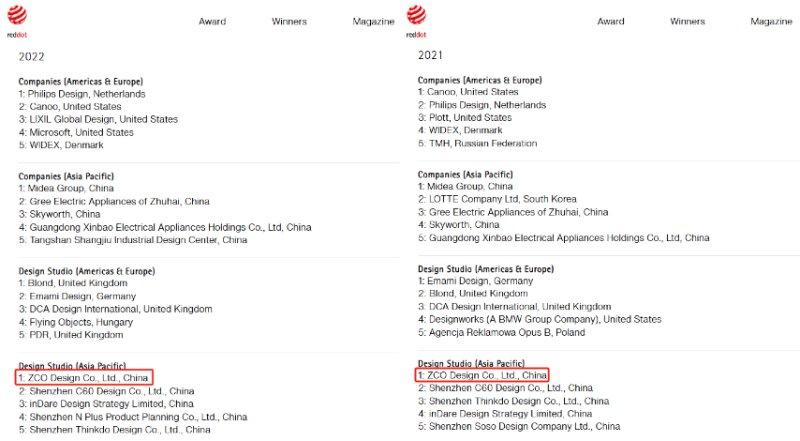
Task: Click the 2021 year heading
Action: coord(430,55)
